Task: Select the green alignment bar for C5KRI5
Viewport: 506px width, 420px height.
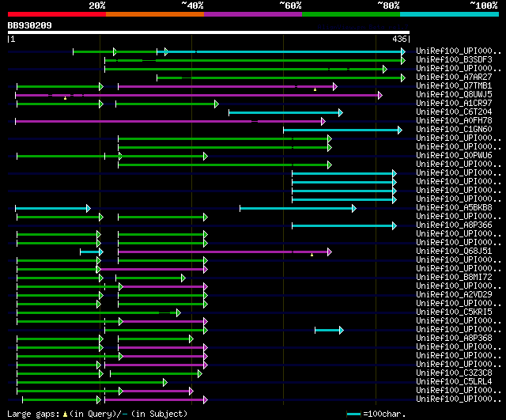Action: coord(99,312)
